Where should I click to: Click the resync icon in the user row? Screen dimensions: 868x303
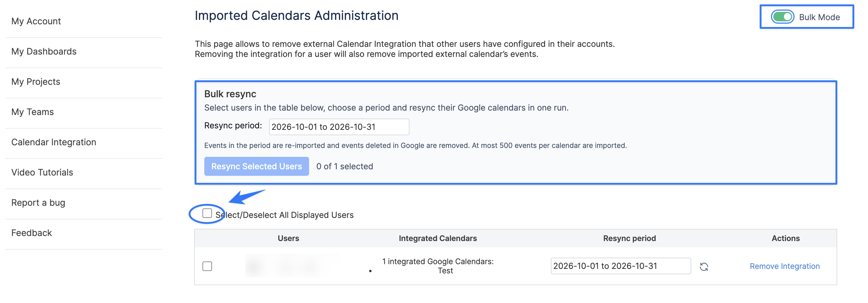click(x=704, y=267)
